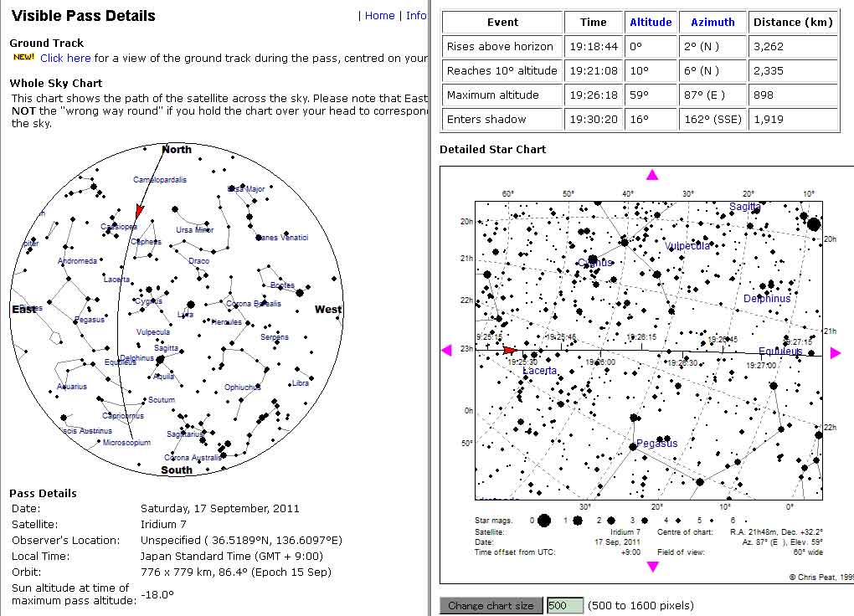Click the red satellite marker on detailed chart

[x=510, y=350]
